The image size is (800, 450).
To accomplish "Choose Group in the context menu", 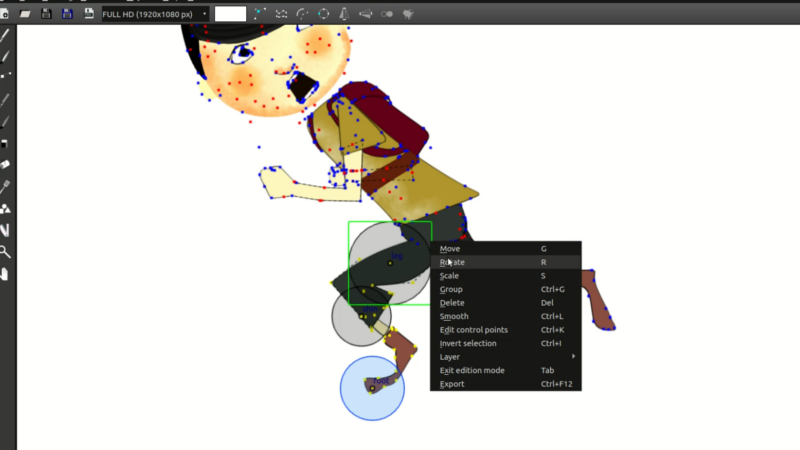I will [506, 289].
